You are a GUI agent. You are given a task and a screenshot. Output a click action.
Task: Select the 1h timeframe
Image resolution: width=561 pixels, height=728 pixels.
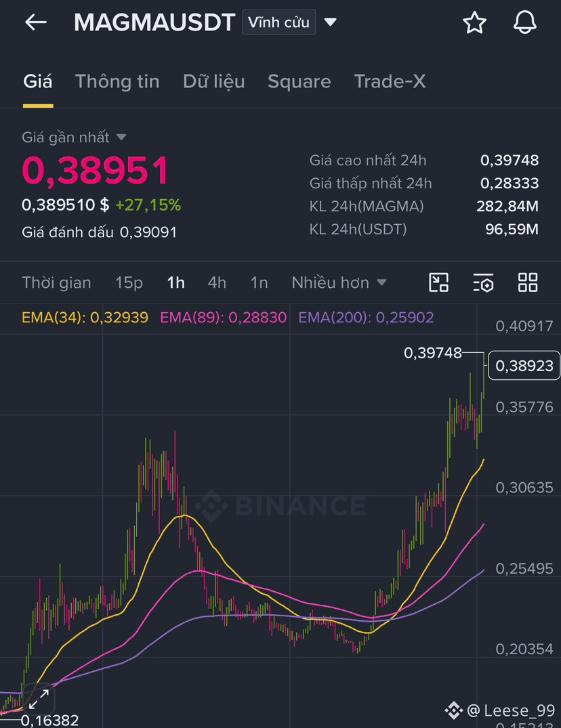pyautogui.click(x=175, y=282)
